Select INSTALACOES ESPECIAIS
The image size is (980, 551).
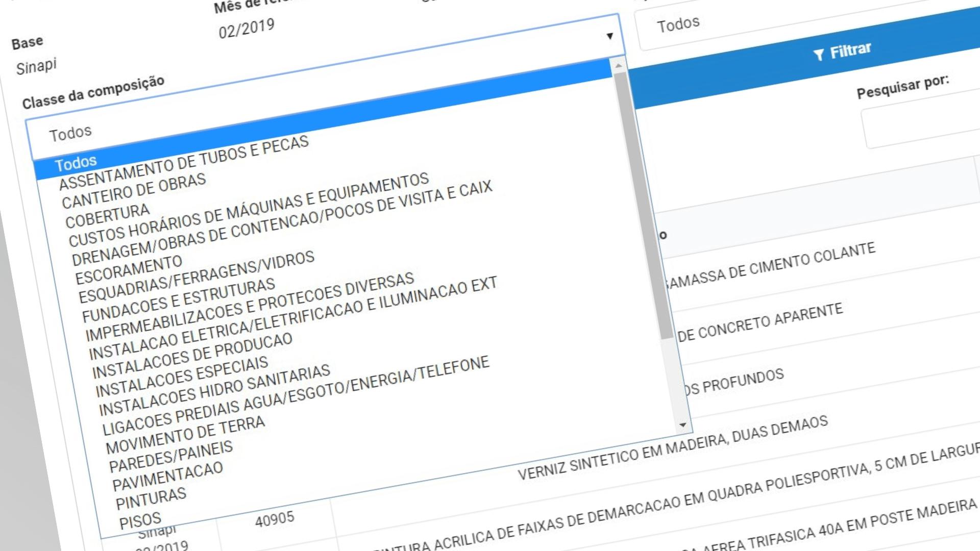[x=181, y=377]
